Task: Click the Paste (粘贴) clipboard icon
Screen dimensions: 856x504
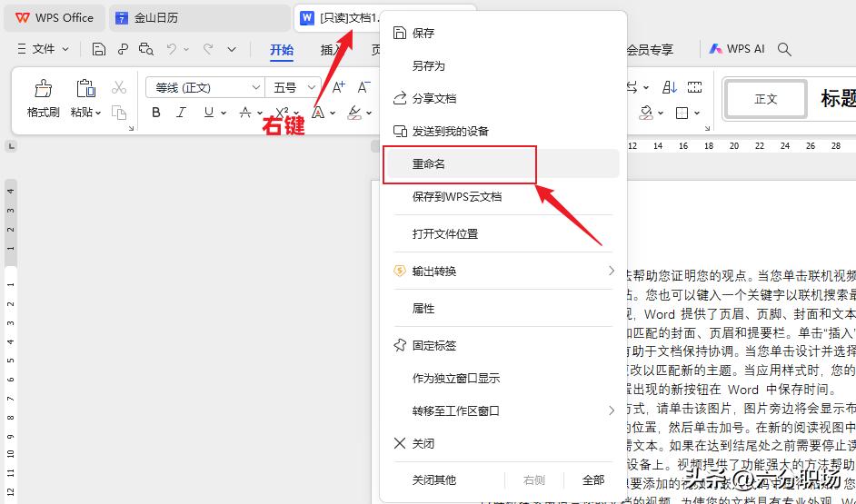Action: pos(85,88)
